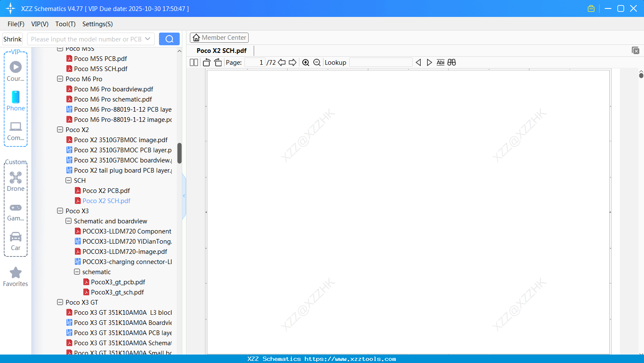This screenshot has width=644, height=363.
Task: Click the file tree vertical scrollbar thumb
Action: point(179,153)
